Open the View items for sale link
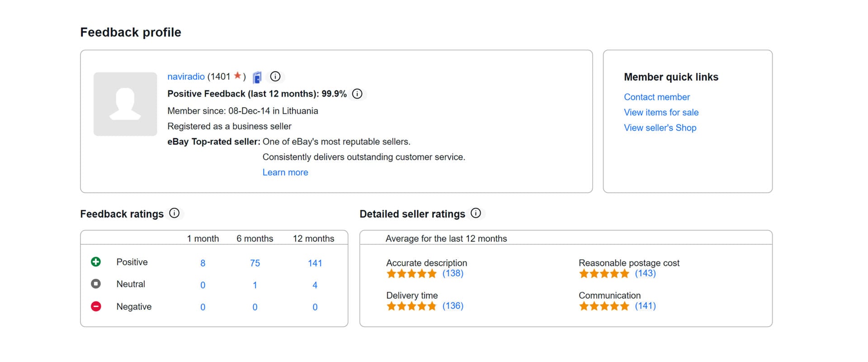This screenshot has height=362, width=868. point(661,112)
